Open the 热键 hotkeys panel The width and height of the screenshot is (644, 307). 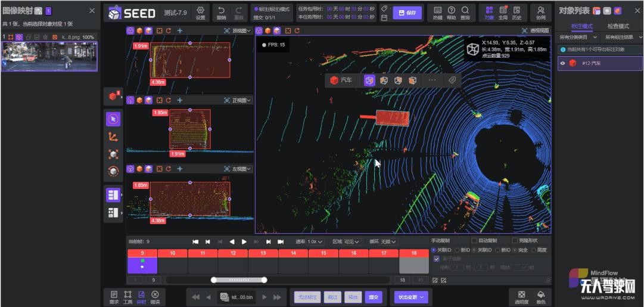[x=437, y=13]
